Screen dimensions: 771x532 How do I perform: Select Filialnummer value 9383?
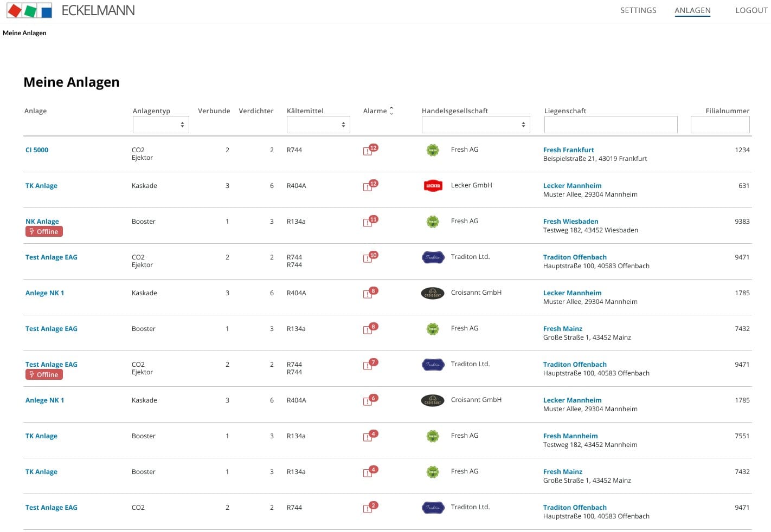(742, 222)
